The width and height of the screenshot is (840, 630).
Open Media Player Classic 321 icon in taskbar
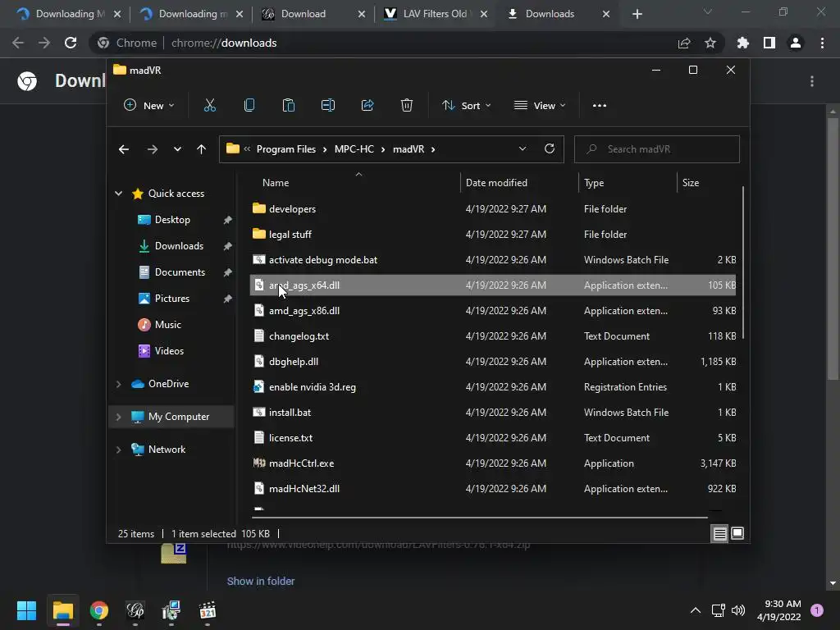tap(208, 610)
